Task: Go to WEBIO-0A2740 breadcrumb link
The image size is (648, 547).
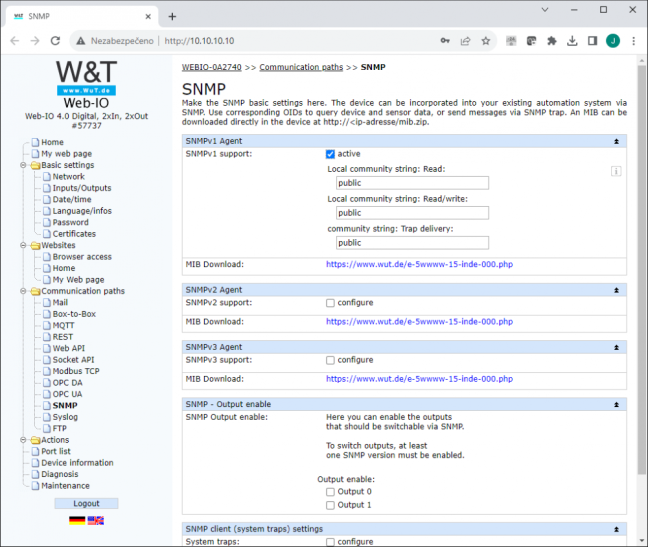Action: click(x=212, y=67)
